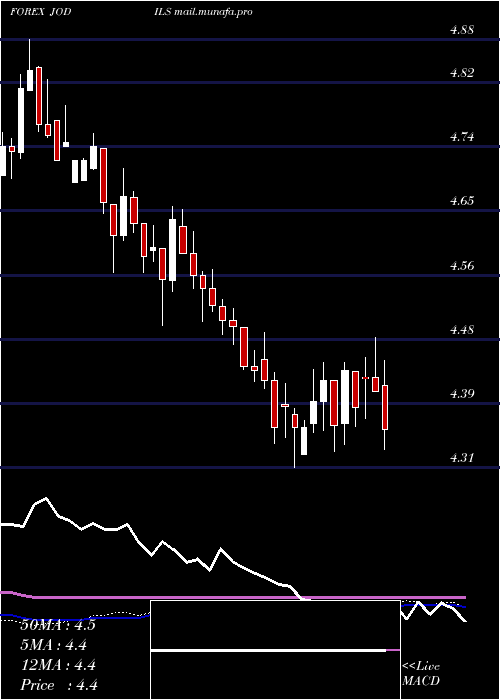Click the 4.65 price axis label
The height and width of the screenshot is (700, 500).
(461, 201)
